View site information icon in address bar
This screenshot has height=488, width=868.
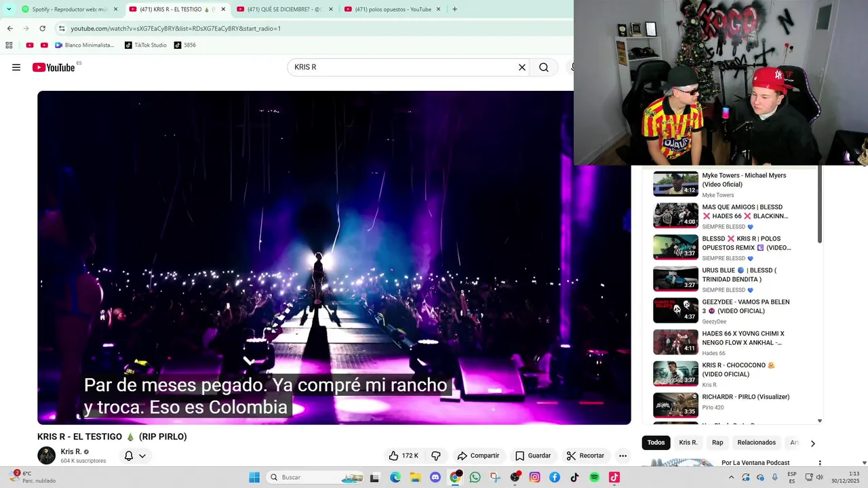[x=62, y=28]
